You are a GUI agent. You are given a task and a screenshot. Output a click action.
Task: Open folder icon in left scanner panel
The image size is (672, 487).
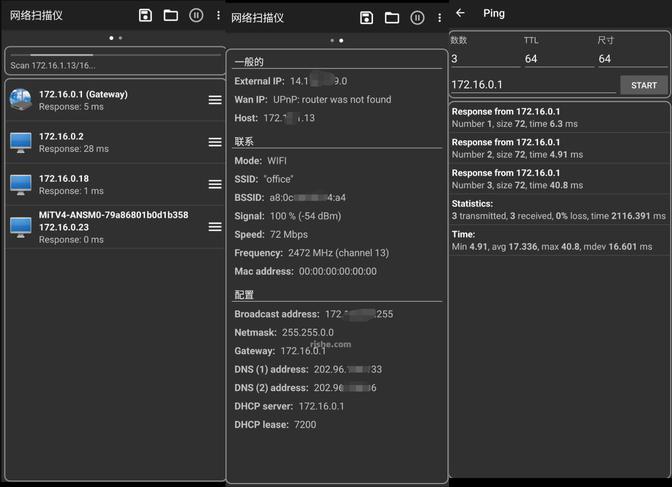click(x=171, y=15)
